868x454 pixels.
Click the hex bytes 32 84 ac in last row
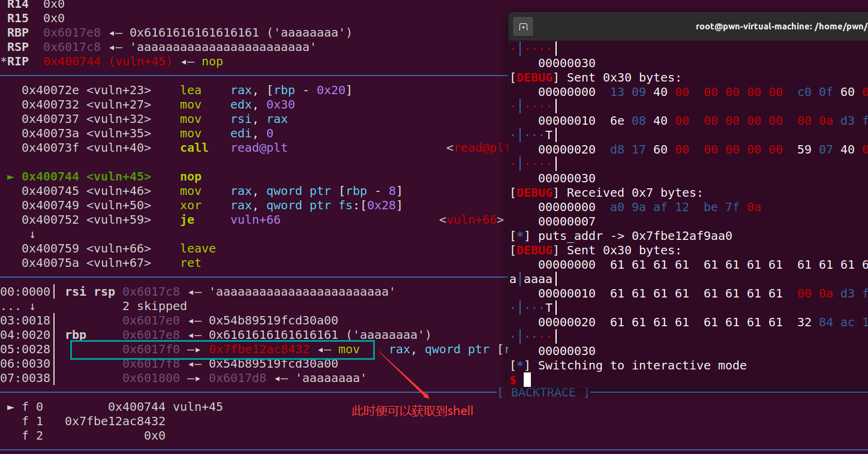[826, 322]
